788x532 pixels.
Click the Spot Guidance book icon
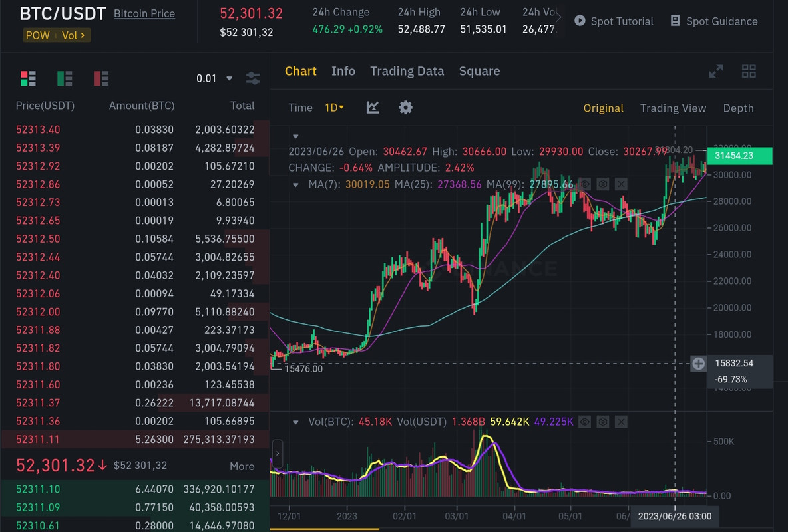coord(676,21)
